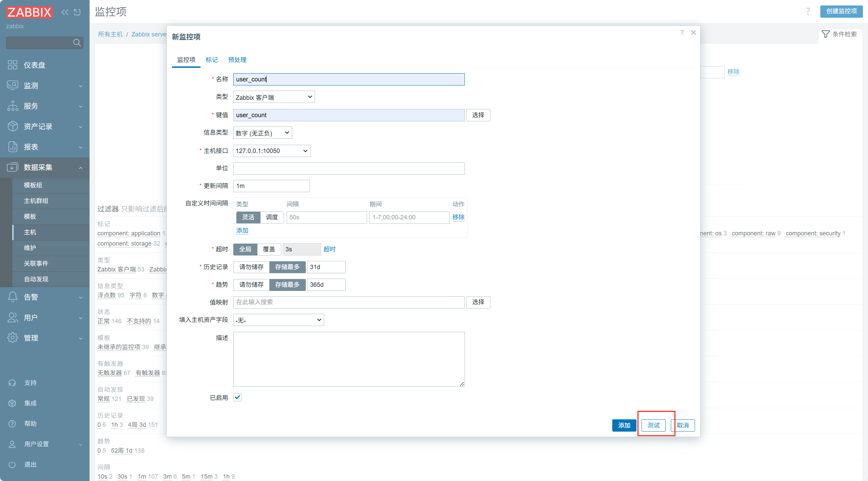Image resolution: width=868 pixels, height=481 pixels.
Task: Click the 值映射 search field
Action: click(349, 302)
